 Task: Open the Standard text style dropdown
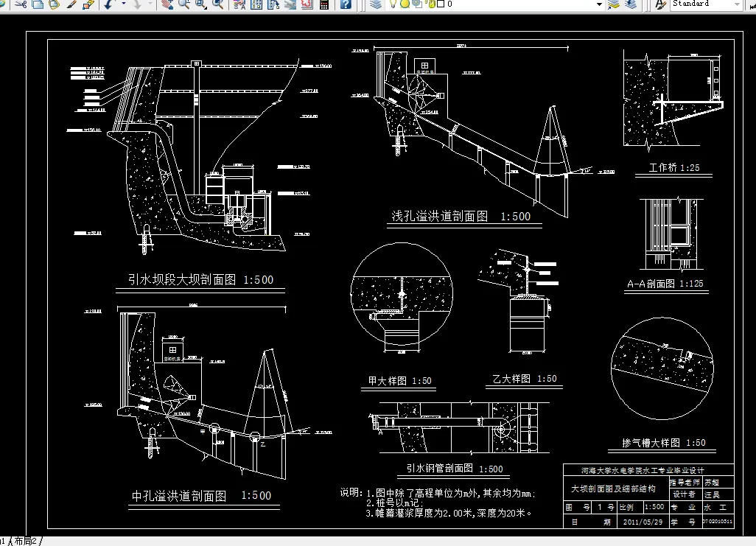click(736, 5)
